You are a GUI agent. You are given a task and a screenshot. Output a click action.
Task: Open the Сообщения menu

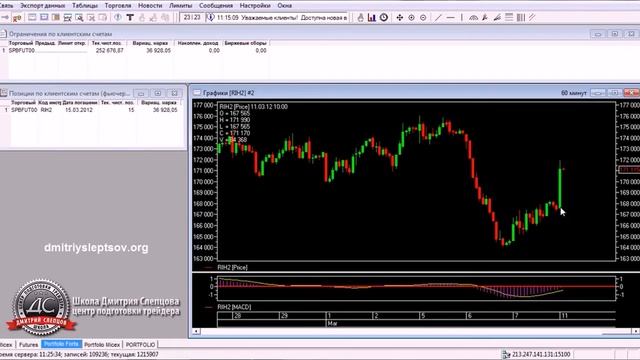coord(216,6)
